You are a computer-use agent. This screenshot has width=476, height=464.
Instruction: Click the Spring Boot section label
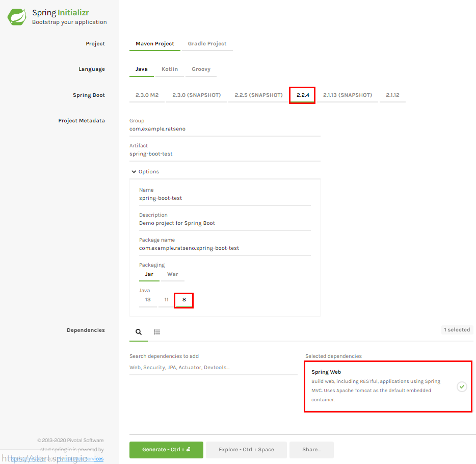(x=89, y=95)
